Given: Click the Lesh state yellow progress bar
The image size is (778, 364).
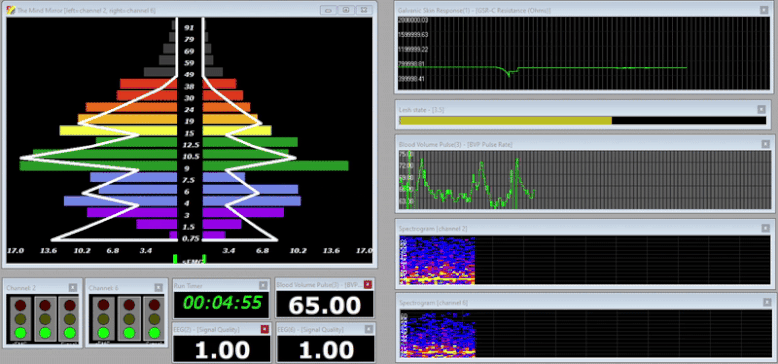Looking at the screenshot, I should pyautogui.click(x=506, y=121).
